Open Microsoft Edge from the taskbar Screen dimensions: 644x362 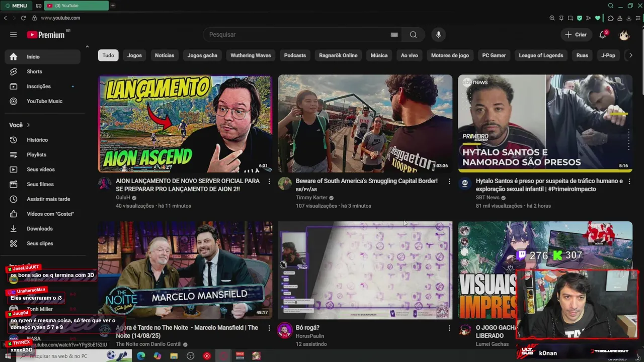point(141,356)
